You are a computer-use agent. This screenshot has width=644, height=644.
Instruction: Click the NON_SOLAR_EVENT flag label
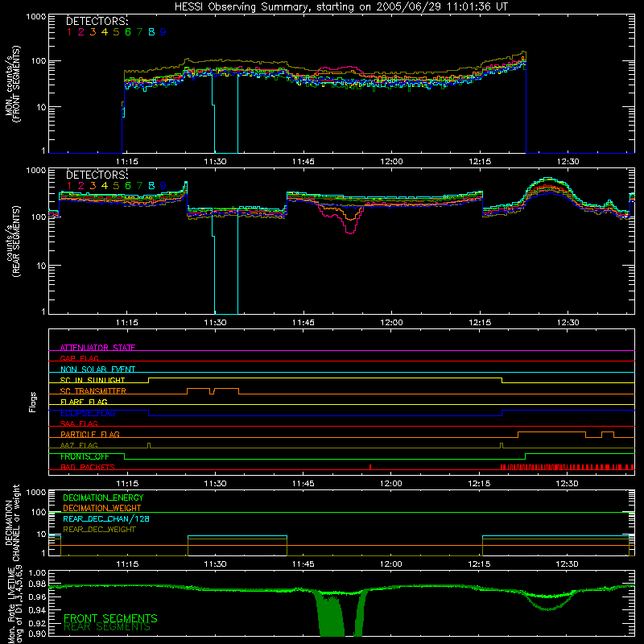pyautogui.click(x=97, y=369)
